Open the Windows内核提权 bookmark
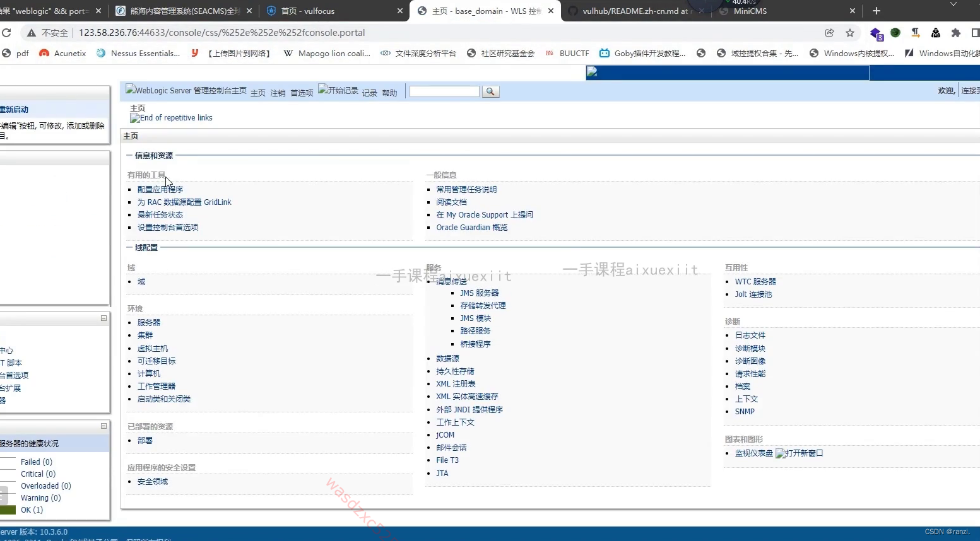Image resolution: width=980 pixels, height=541 pixels. tap(852, 54)
